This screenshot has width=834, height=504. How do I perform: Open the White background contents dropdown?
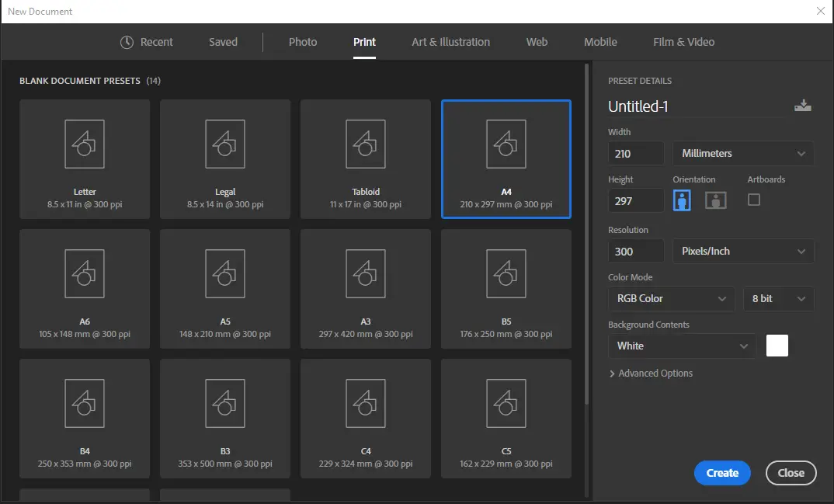click(x=682, y=346)
